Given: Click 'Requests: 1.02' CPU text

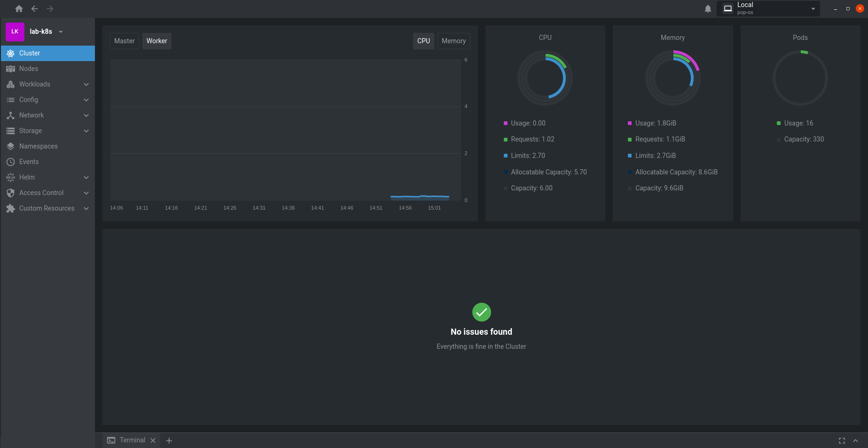Looking at the screenshot, I should pos(532,139).
